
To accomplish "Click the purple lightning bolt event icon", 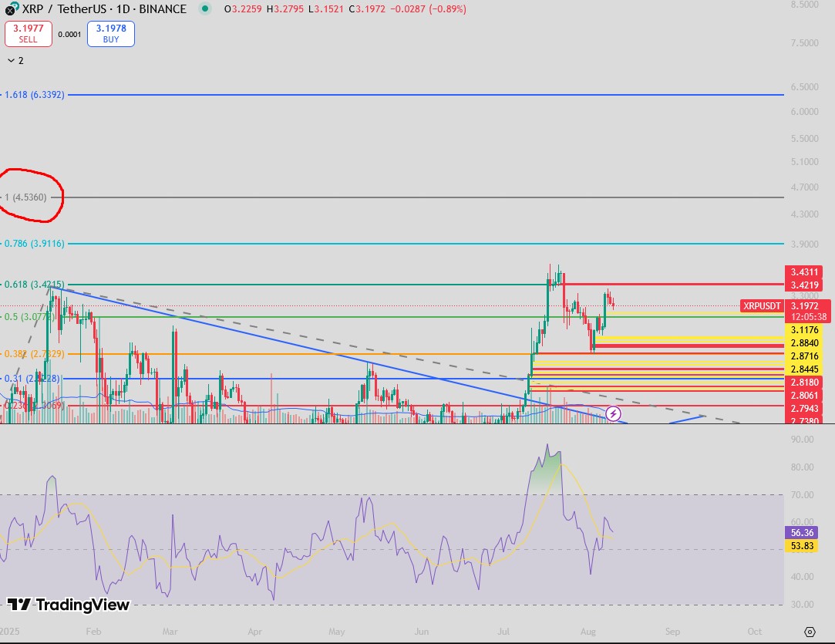I will [613, 413].
